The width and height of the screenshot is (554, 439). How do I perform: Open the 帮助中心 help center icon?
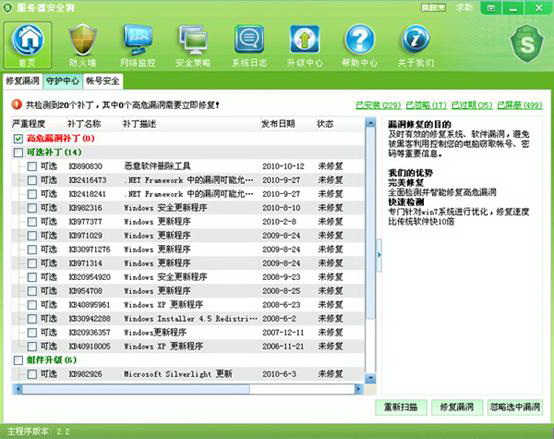[x=360, y=45]
